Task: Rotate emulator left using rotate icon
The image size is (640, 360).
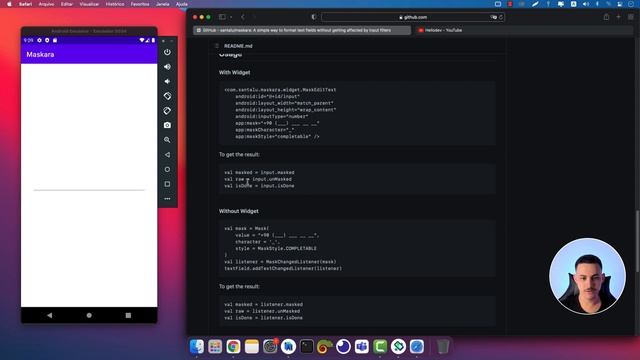Action: 167,96
